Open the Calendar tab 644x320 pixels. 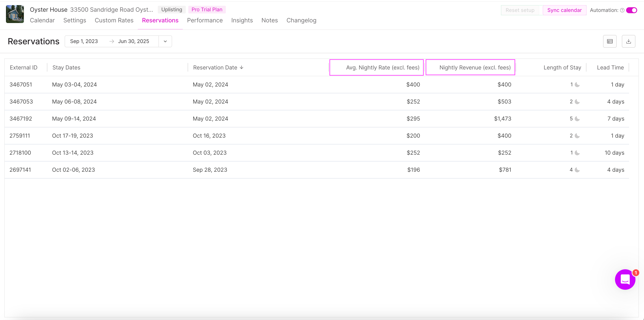point(42,20)
